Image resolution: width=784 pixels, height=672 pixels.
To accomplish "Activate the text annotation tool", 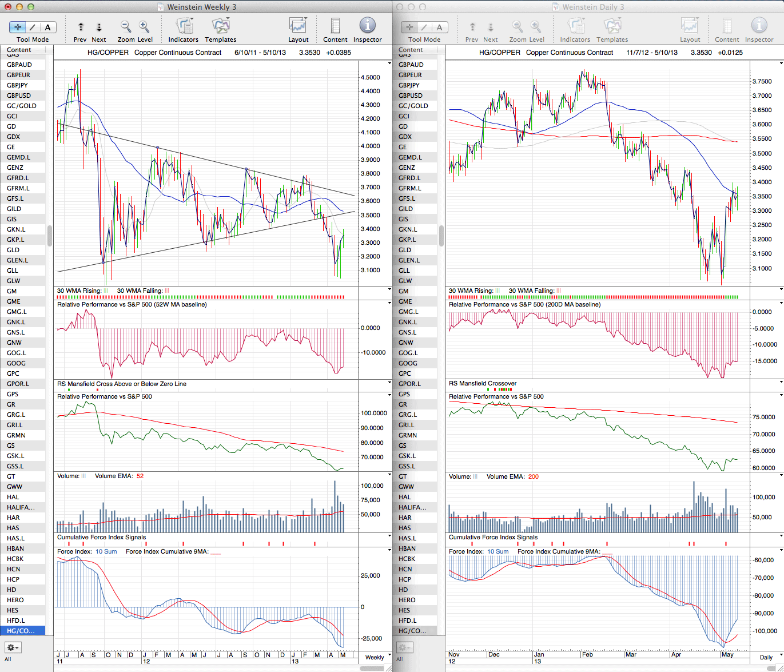I will pyautogui.click(x=47, y=27).
